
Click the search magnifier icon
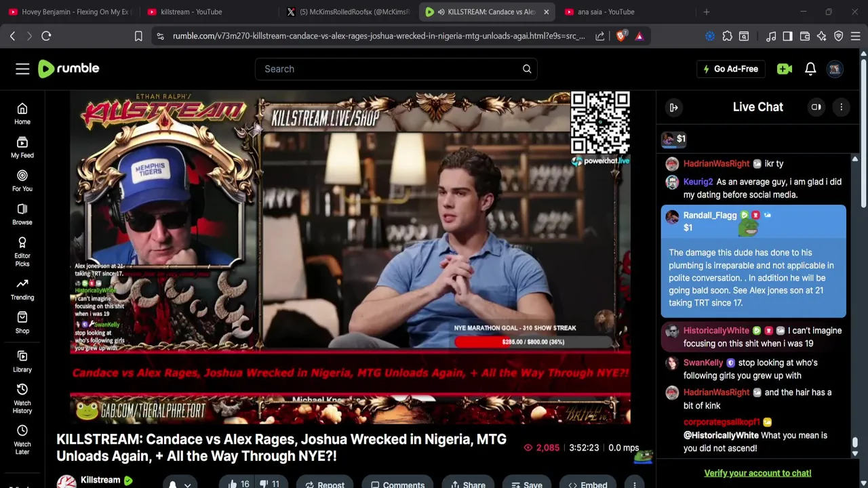(527, 68)
